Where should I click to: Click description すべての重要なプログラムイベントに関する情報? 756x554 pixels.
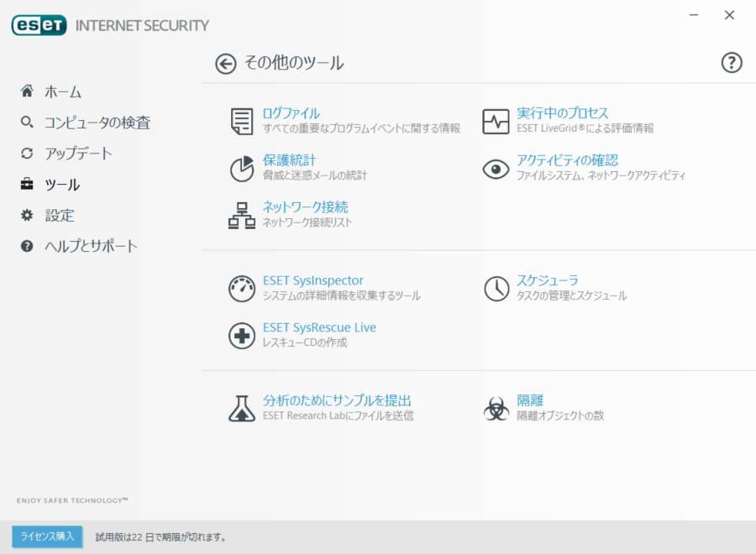[x=361, y=128]
